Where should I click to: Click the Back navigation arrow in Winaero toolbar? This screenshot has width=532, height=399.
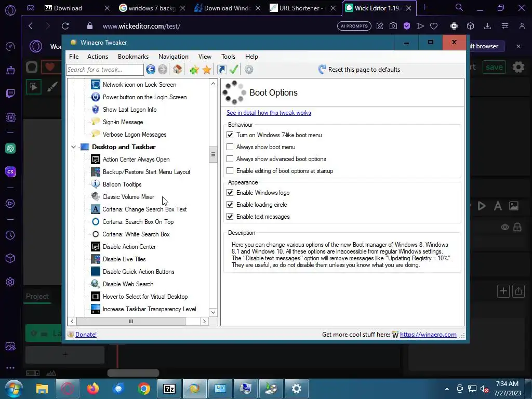[x=151, y=70]
